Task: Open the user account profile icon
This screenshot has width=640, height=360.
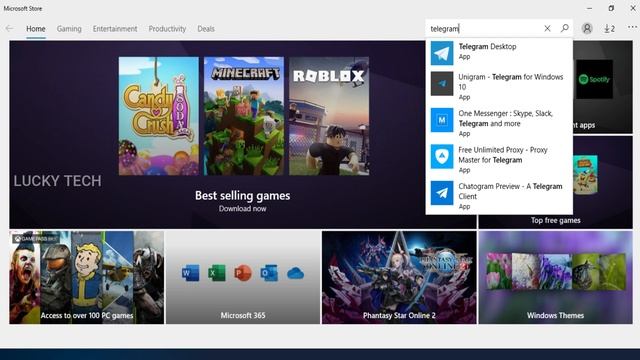Action: tap(587, 28)
